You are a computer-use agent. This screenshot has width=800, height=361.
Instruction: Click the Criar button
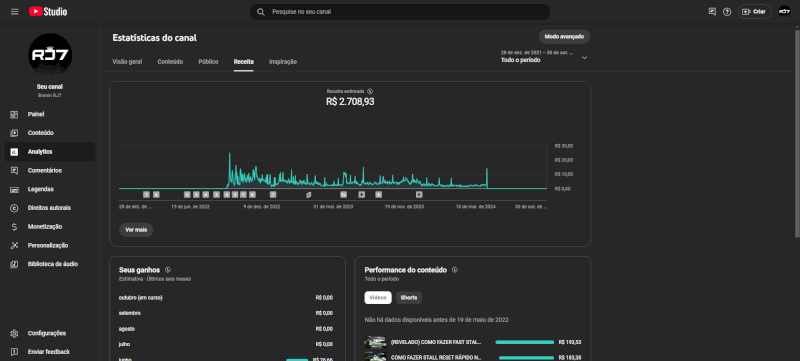755,12
